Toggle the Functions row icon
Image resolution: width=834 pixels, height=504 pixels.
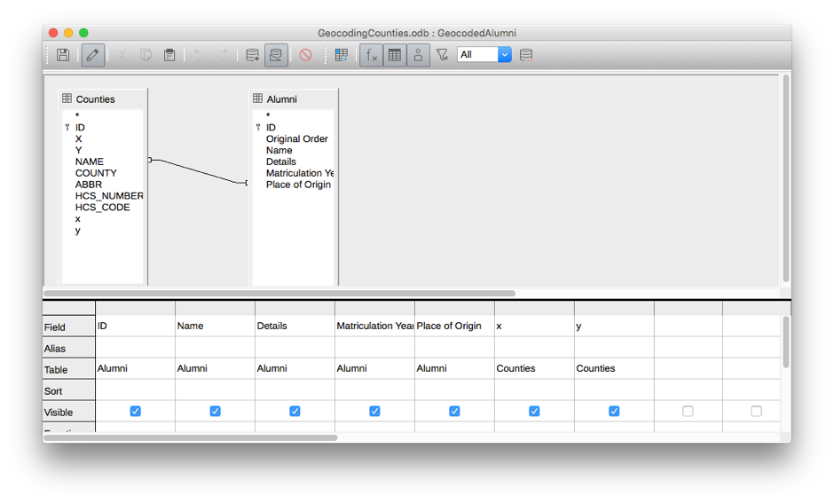click(371, 55)
